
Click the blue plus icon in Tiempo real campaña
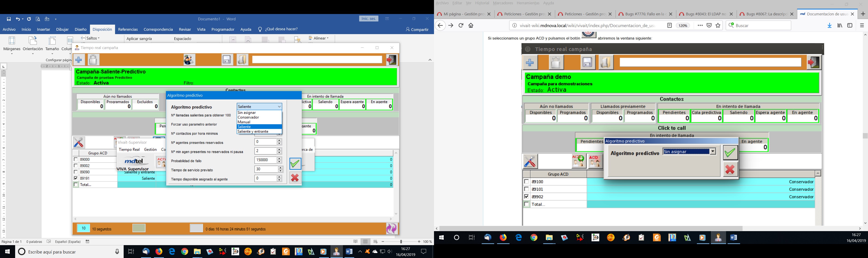tap(79, 60)
